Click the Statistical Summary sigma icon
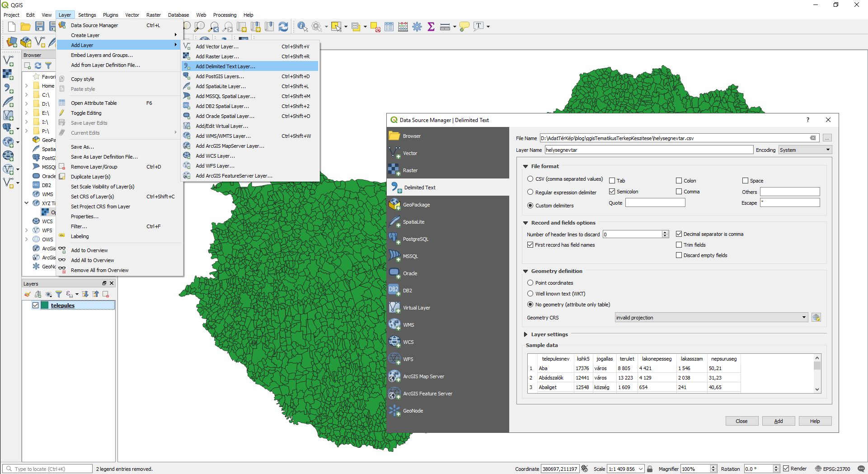 (x=431, y=27)
